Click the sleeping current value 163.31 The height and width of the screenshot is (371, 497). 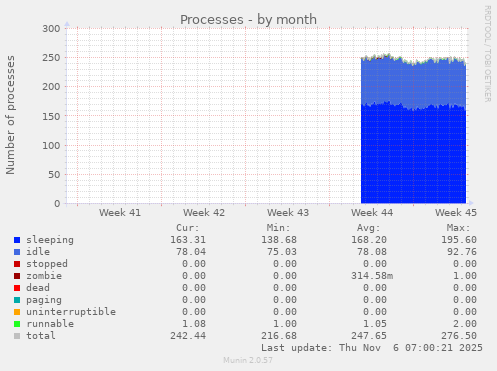click(x=188, y=240)
